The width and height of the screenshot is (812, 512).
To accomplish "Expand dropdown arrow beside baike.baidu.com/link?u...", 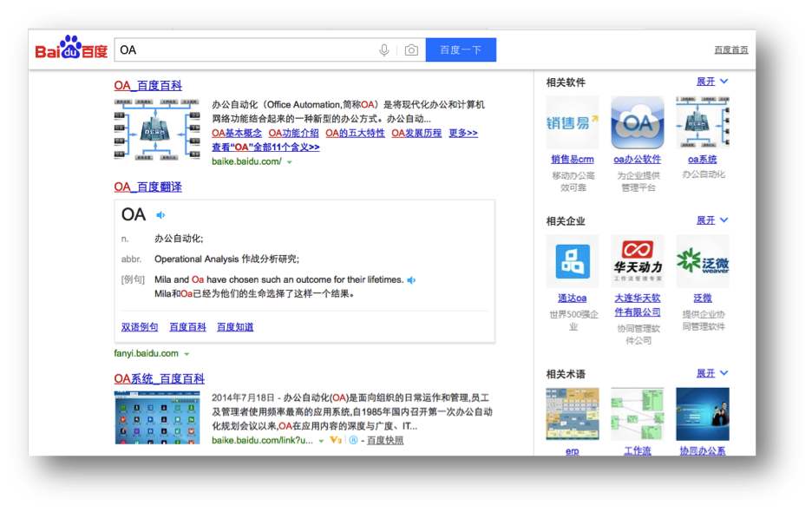I will coord(321,441).
